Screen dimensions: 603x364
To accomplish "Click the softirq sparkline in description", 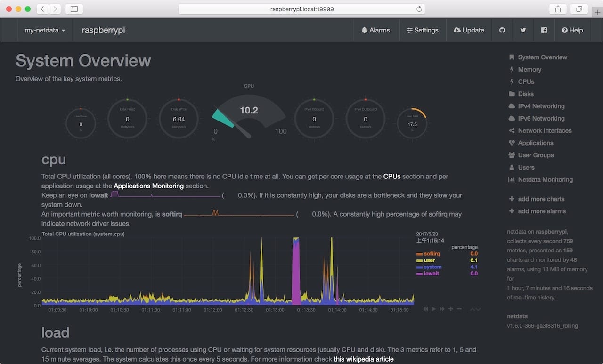I will [x=239, y=213].
